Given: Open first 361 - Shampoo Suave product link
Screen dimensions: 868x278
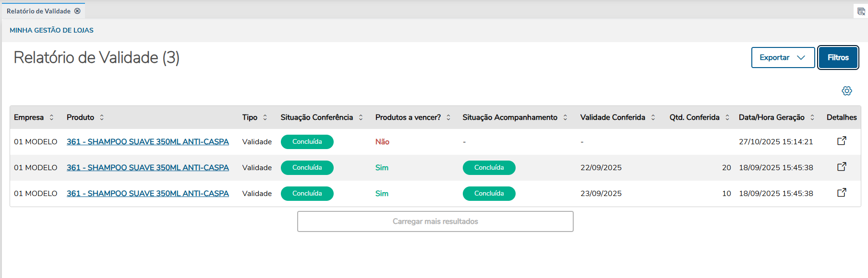Looking at the screenshot, I should tap(147, 142).
